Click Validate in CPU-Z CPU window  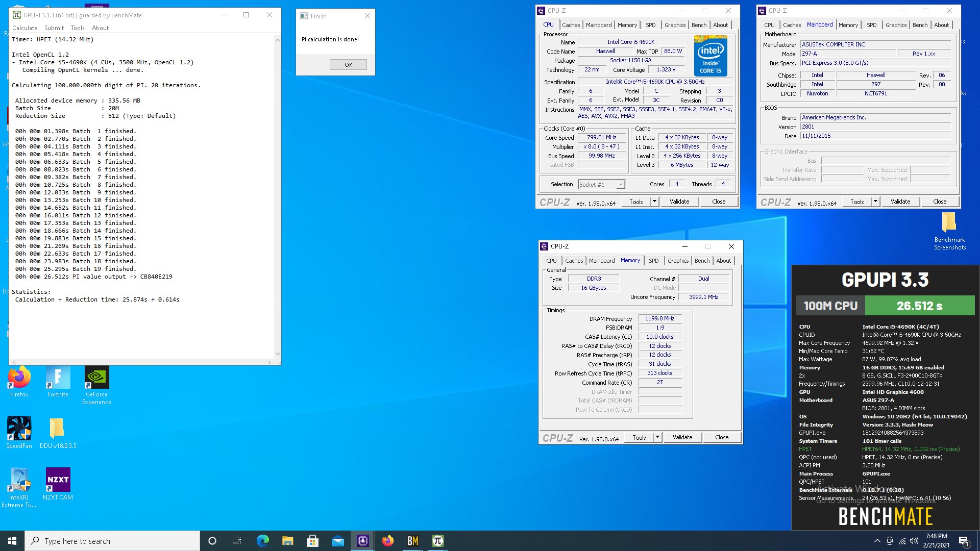coord(679,202)
